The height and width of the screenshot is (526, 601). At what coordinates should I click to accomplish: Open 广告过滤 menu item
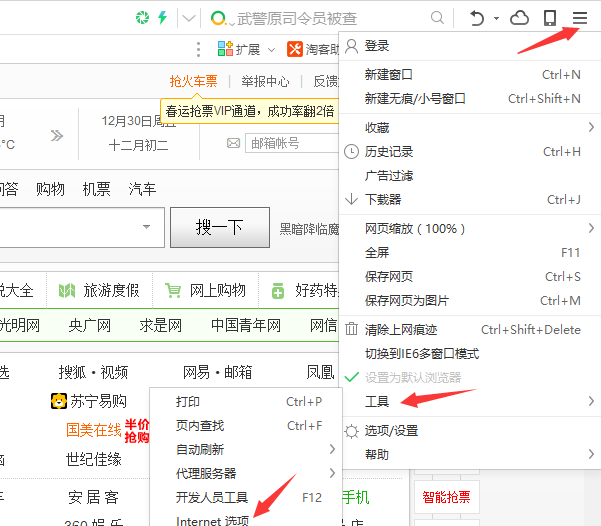pos(470,176)
